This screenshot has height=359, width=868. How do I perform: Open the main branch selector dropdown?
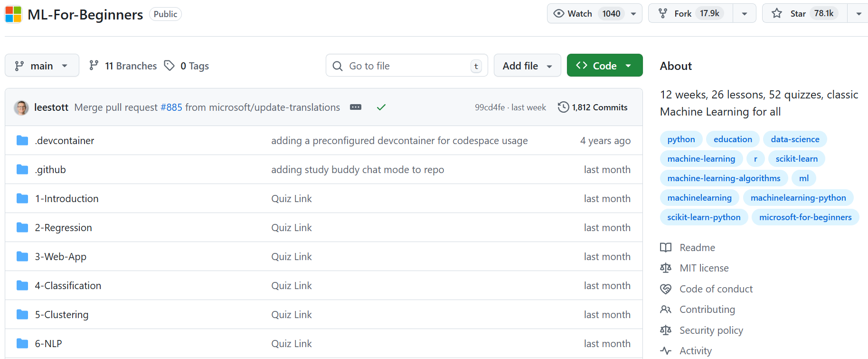(42, 66)
